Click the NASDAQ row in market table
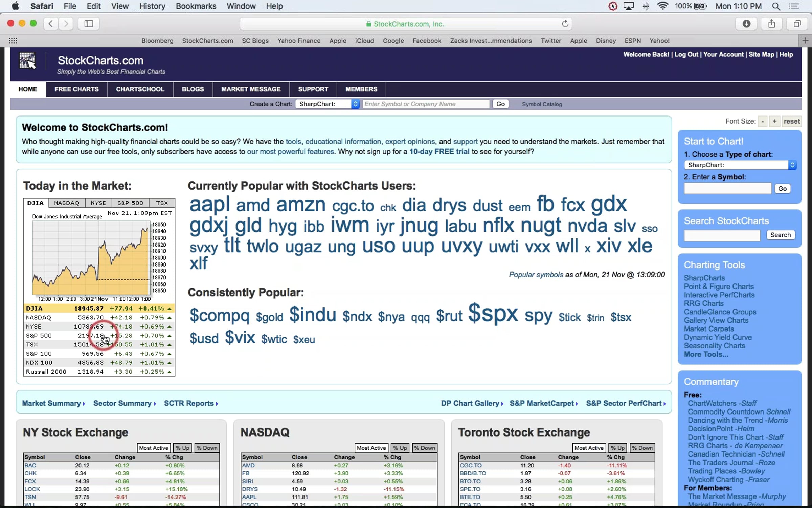 (99, 317)
